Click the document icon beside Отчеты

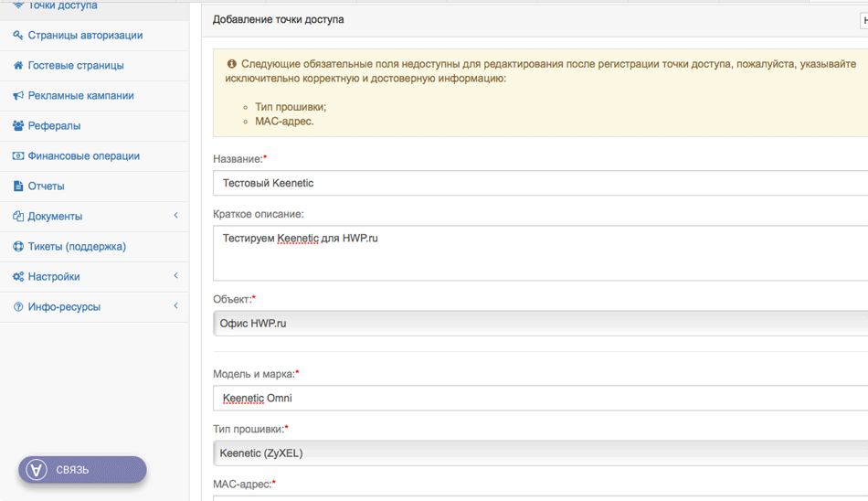(x=18, y=187)
